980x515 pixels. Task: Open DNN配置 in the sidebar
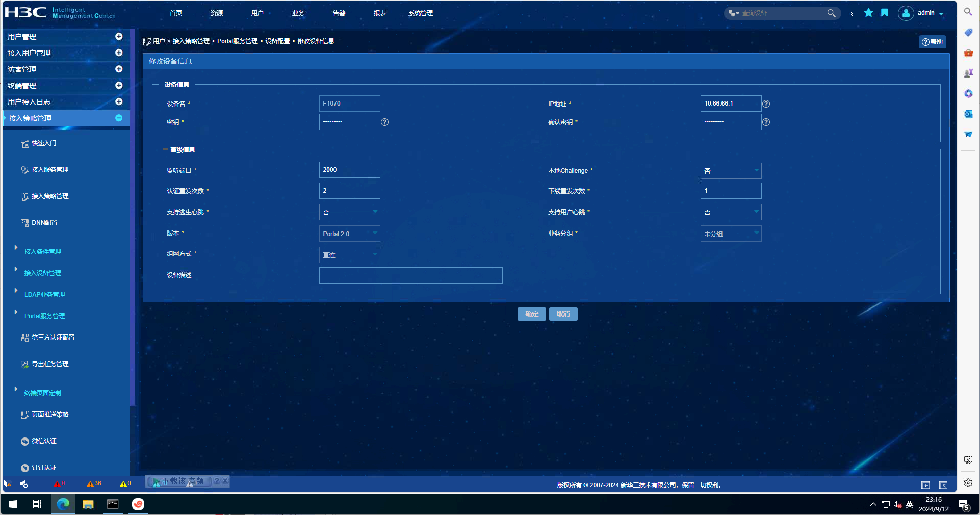(39, 223)
